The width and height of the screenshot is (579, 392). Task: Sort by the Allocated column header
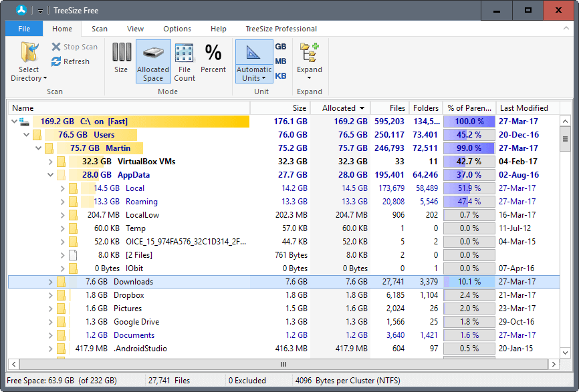pos(340,108)
